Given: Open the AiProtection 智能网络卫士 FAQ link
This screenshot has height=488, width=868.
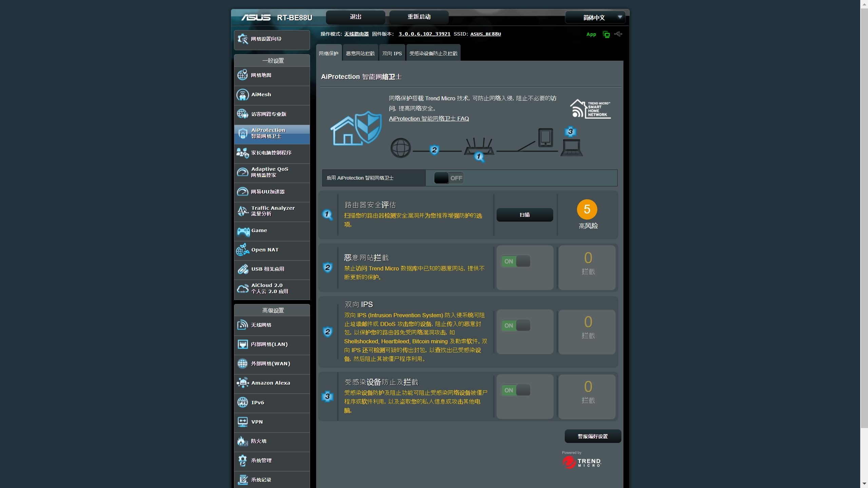Looking at the screenshot, I should pos(429,119).
